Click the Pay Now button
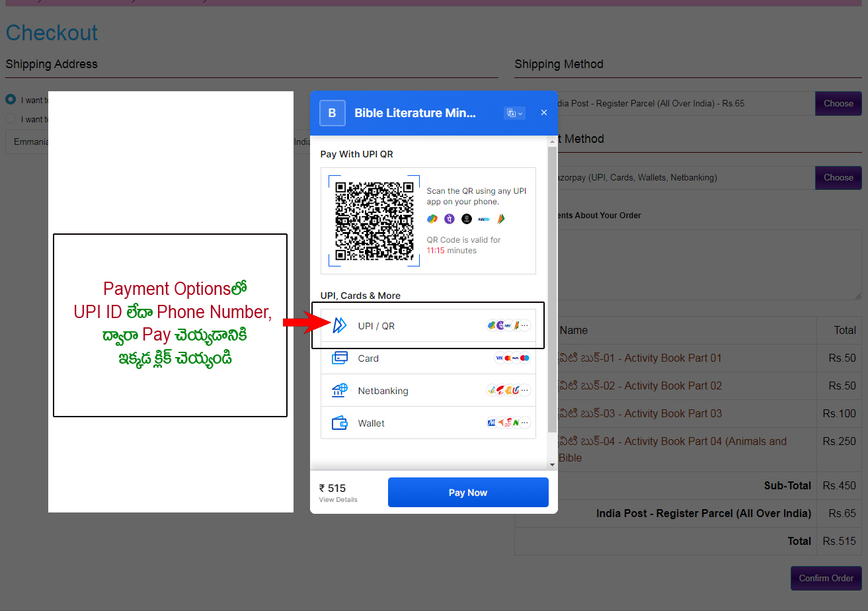 [468, 493]
